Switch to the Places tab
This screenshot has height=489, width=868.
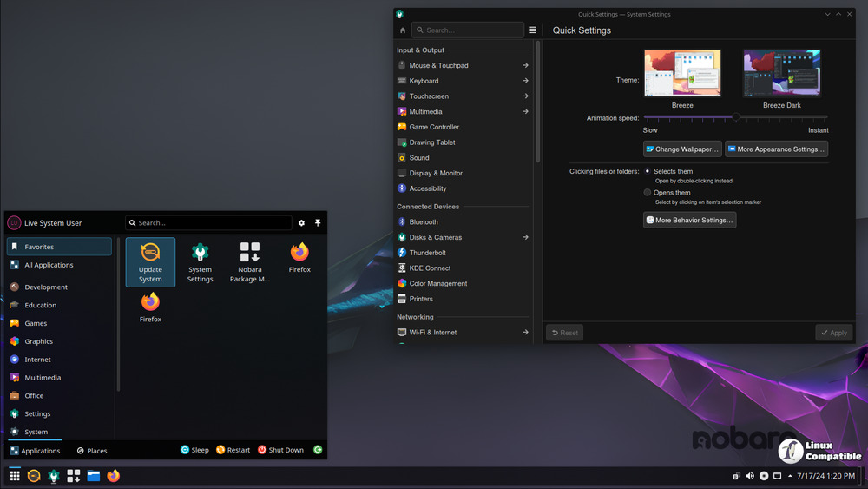pyautogui.click(x=91, y=451)
